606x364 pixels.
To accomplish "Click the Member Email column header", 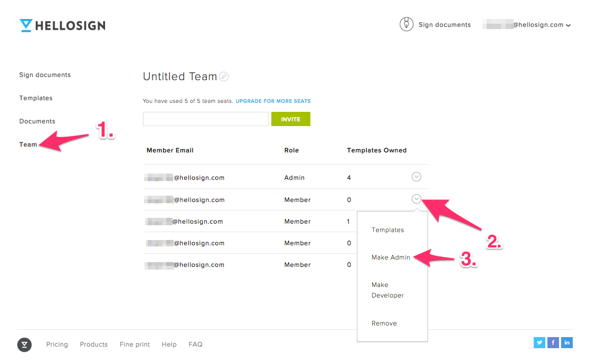I will tap(170, 150).
